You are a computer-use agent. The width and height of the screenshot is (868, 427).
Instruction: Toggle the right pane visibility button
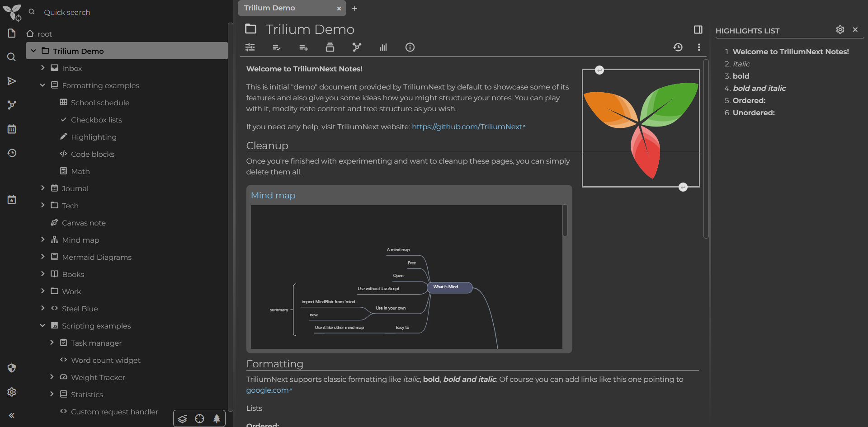point(698,29)
